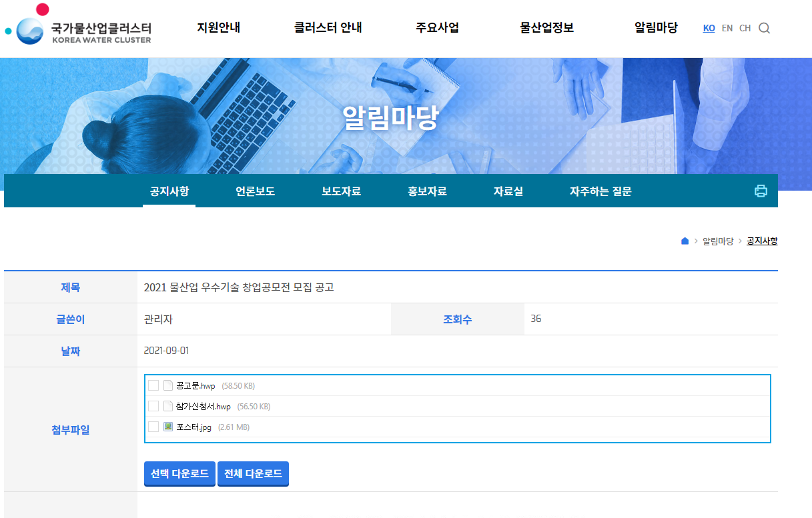812x518 pixels.
Task: Click the title 2021 물산업 우수기술 창업공모전 모집 공고
Action: (239, 287)
